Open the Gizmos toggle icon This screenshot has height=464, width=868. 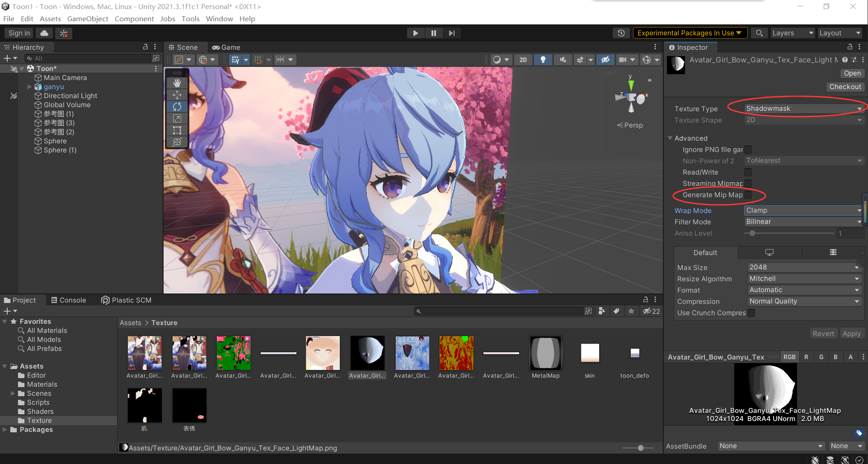[x=647, y=60]
